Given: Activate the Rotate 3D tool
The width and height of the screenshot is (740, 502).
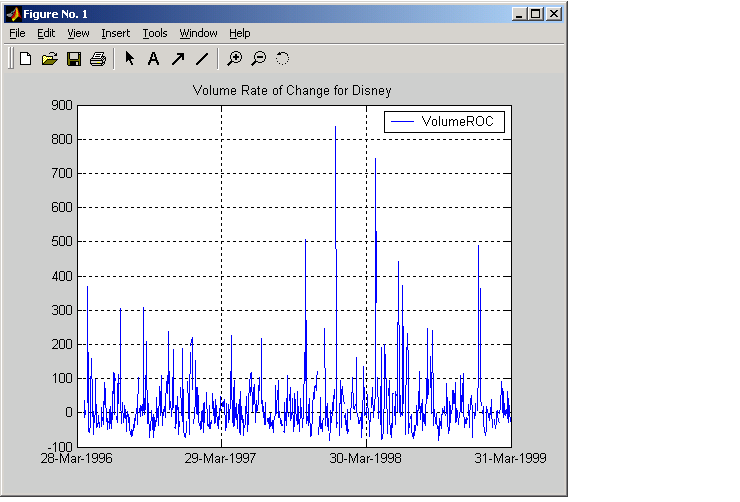Looking at the screenshot, I should 282,59.
